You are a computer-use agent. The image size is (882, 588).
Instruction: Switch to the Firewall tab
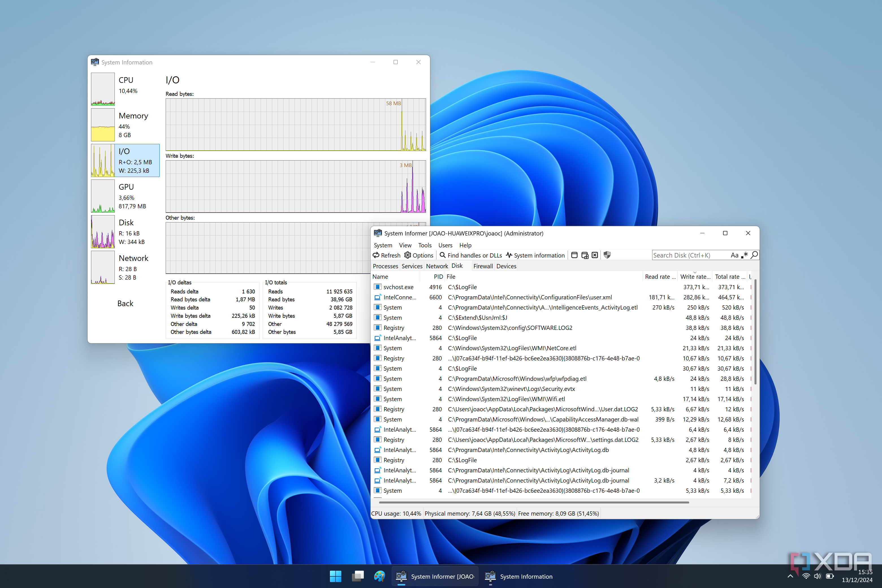click(483, 266)
